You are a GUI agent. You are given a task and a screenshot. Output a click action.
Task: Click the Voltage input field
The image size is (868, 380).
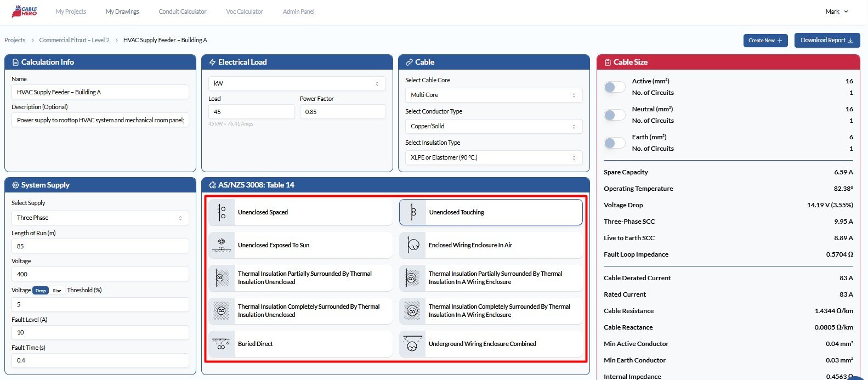pos(100,274)
